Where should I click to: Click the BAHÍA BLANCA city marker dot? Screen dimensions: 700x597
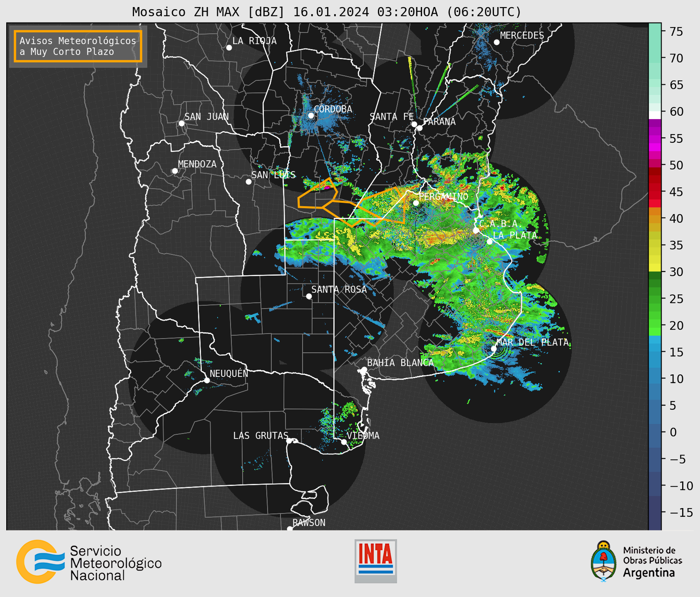pos(364,369)
